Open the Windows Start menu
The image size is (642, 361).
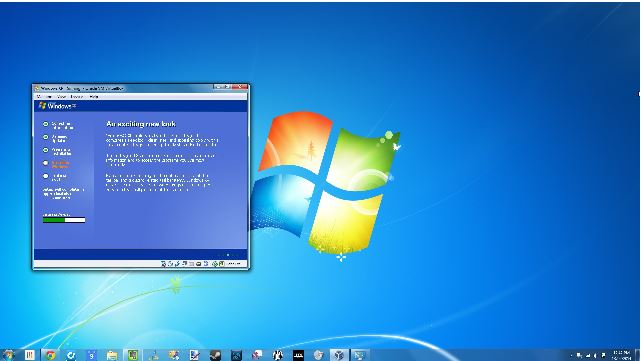[8, 355]
